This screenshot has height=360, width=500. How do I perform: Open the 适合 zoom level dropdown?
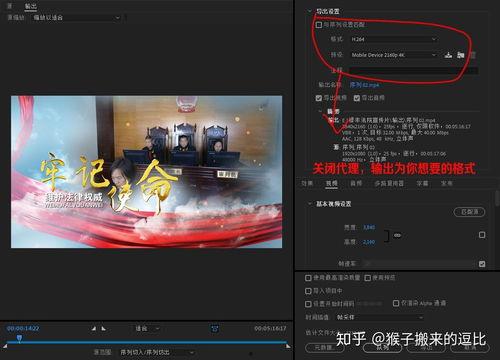(147, 329)
